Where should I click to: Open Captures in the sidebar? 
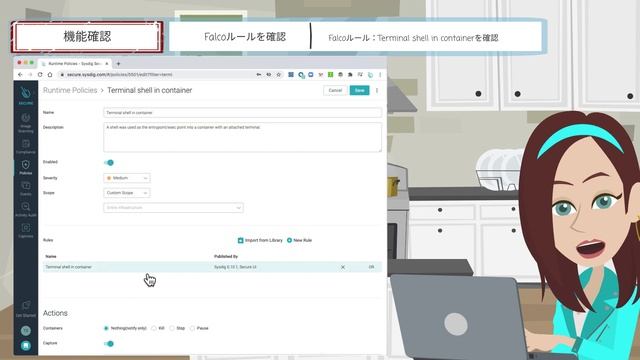click(x=26, y=231)
